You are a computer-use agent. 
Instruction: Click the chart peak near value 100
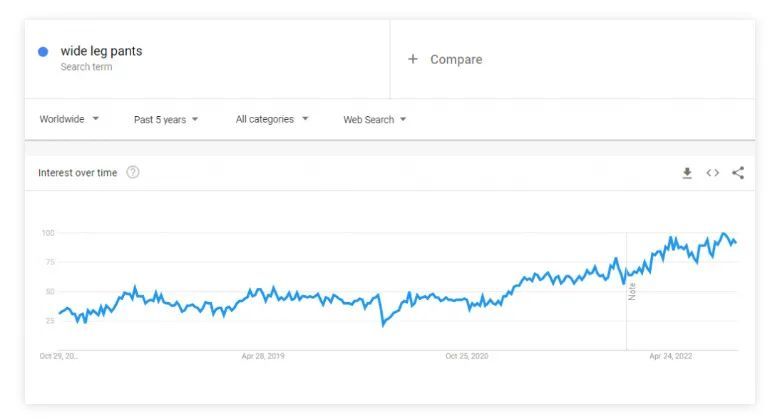[724, 233]
